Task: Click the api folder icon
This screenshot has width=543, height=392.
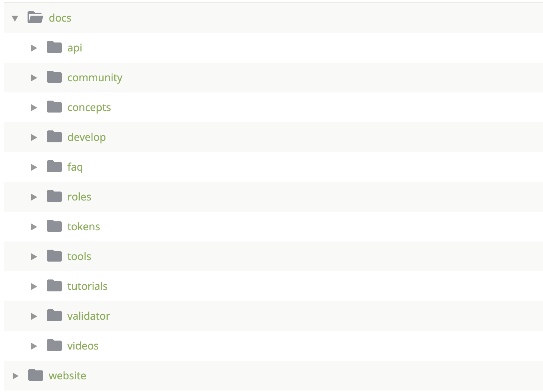Action: [x=54, y=47]
